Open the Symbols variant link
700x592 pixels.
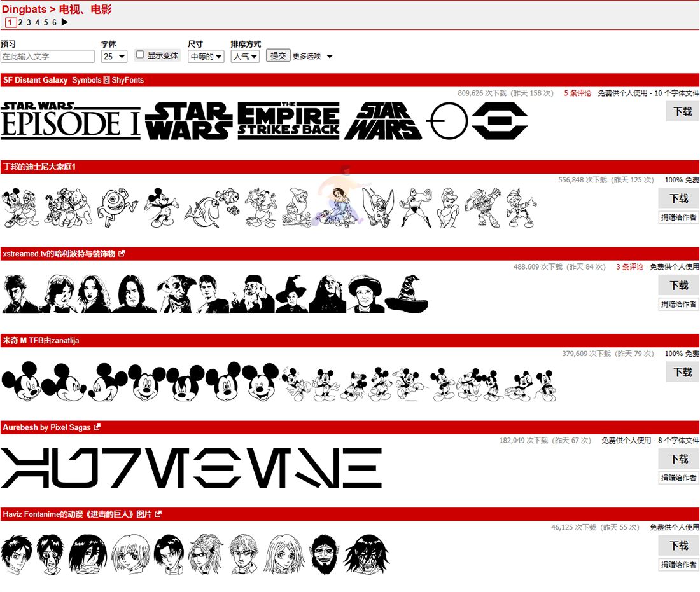pyautogui.click(x=87, y=80)
